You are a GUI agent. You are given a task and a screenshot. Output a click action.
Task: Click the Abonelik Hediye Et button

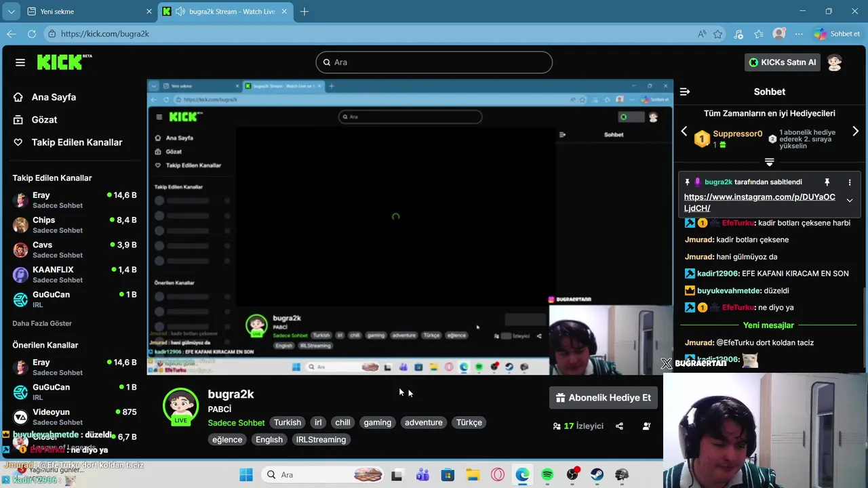point(604,398)
